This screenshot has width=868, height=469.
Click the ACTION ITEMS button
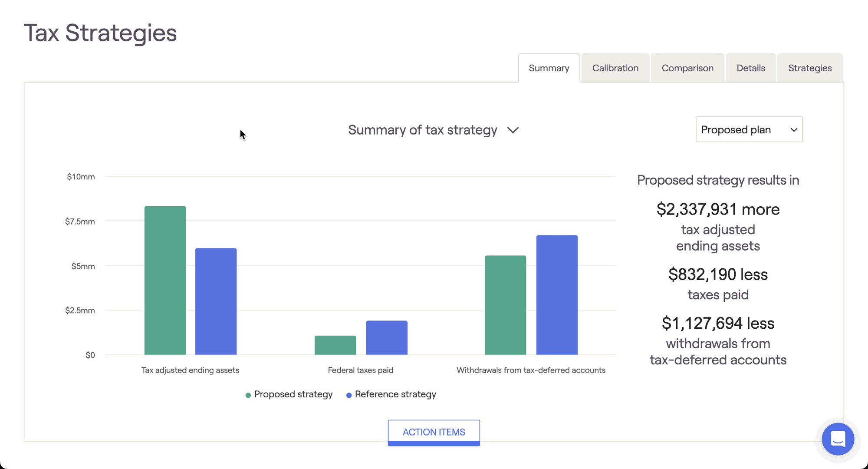pyautogui.click(x=434, y=432)
